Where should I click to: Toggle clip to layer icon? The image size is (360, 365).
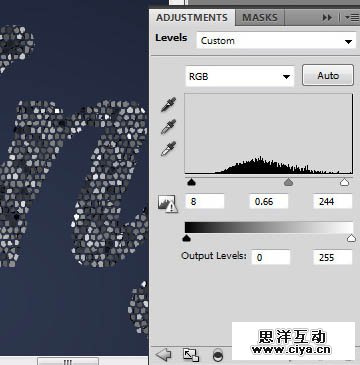click(x=218, y=356)
